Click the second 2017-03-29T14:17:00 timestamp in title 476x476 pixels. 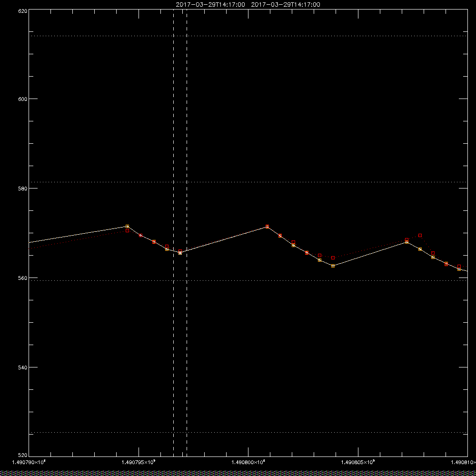pos(286,5)
